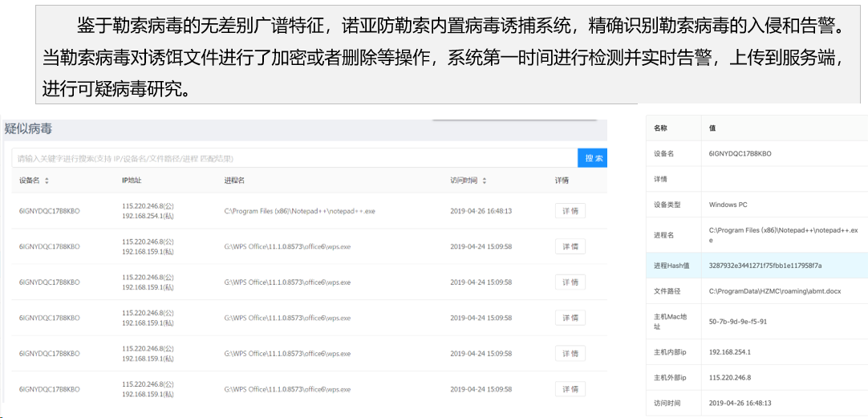This screenshot has height=418, width=868.
Task: Click 详情 label in detail panel
Action: [660, 180]
